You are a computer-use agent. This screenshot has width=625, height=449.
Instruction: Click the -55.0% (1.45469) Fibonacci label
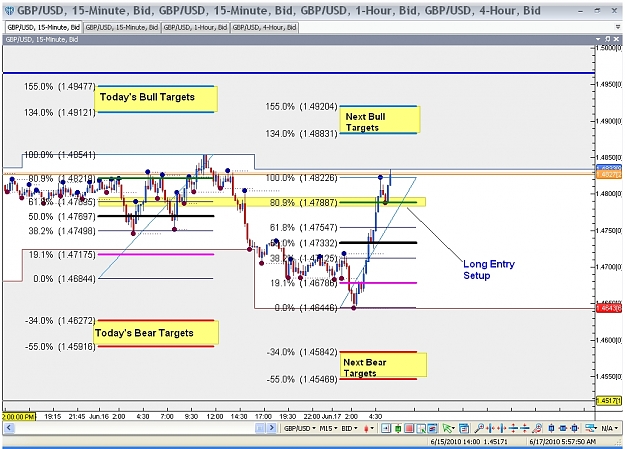coord(302,379)
